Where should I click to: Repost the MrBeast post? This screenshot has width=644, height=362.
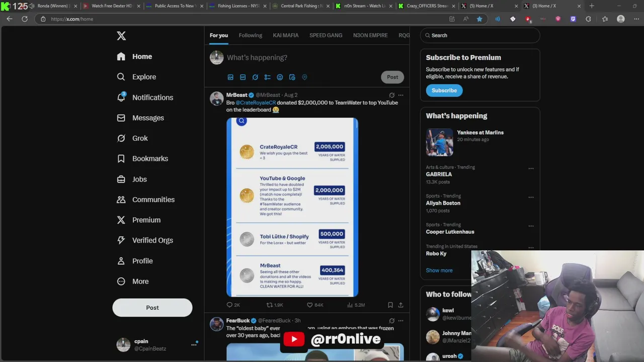click(x=275, y=305)
